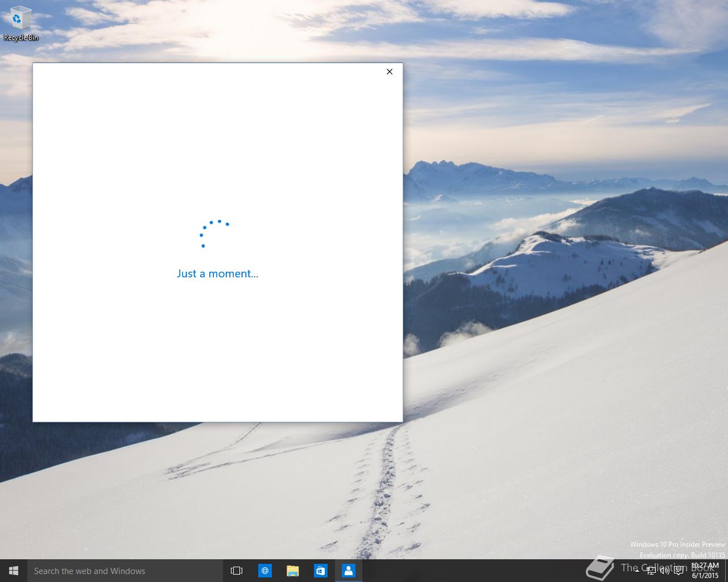This screenshot has width=728, height=582.
Task: Open the volume control tray icon
Action: 665,571
